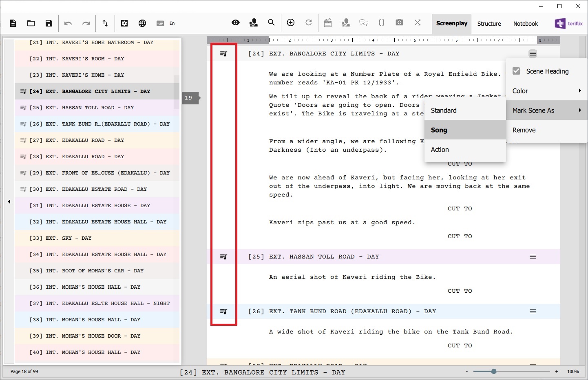588x380 pixels.
Task: Click the page 19 marker tag
Action: [x=190, y=98]
